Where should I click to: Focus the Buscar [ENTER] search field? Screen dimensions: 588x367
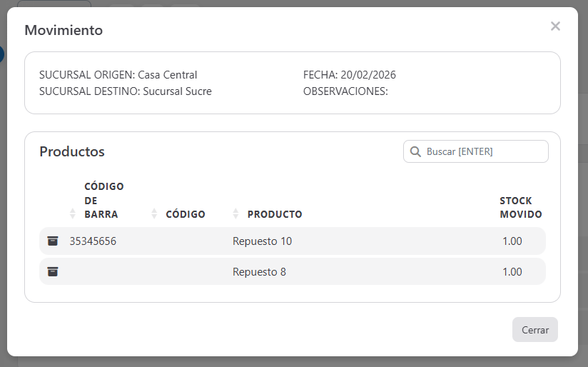point(484,151)
